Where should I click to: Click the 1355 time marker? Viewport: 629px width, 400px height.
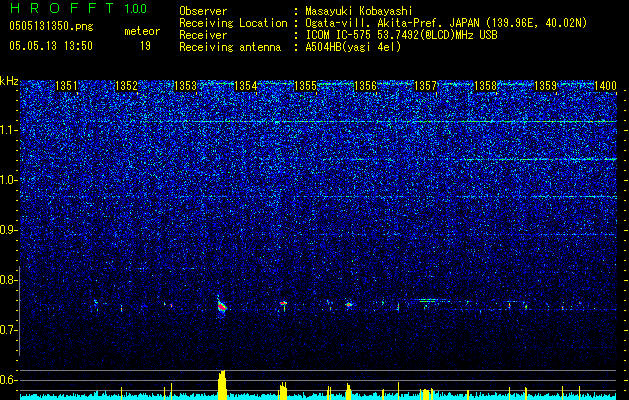(306, 86)
